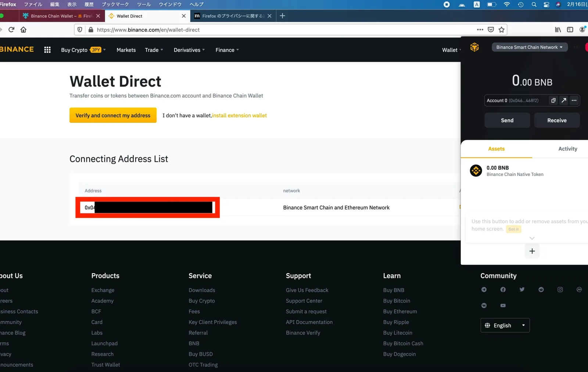Reload the current page in Firefox
This screenshot has width=588, height=372.
[x=11, y=30]
